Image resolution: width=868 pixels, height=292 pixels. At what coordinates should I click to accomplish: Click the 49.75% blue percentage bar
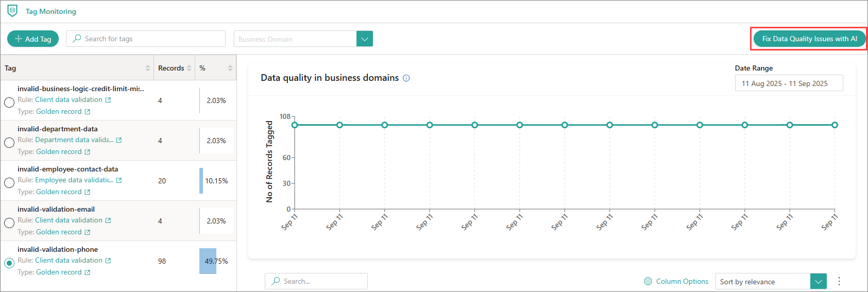click(208, 261)
